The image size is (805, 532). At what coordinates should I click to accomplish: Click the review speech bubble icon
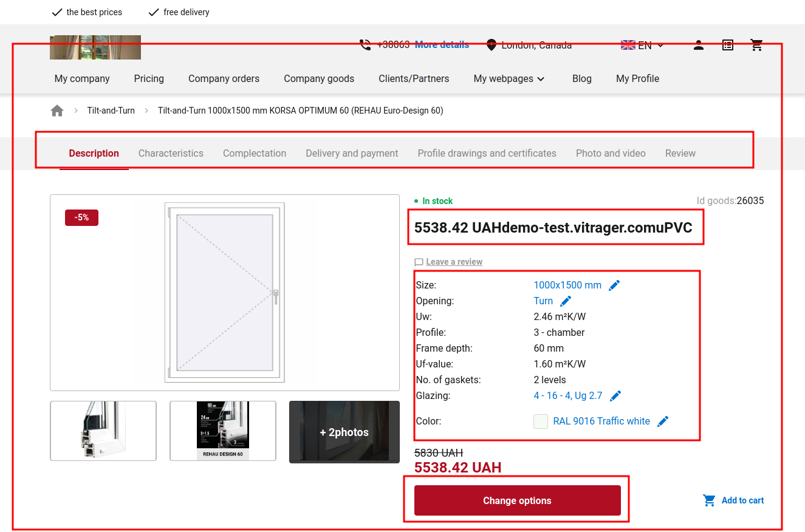[x=419, y=262]
